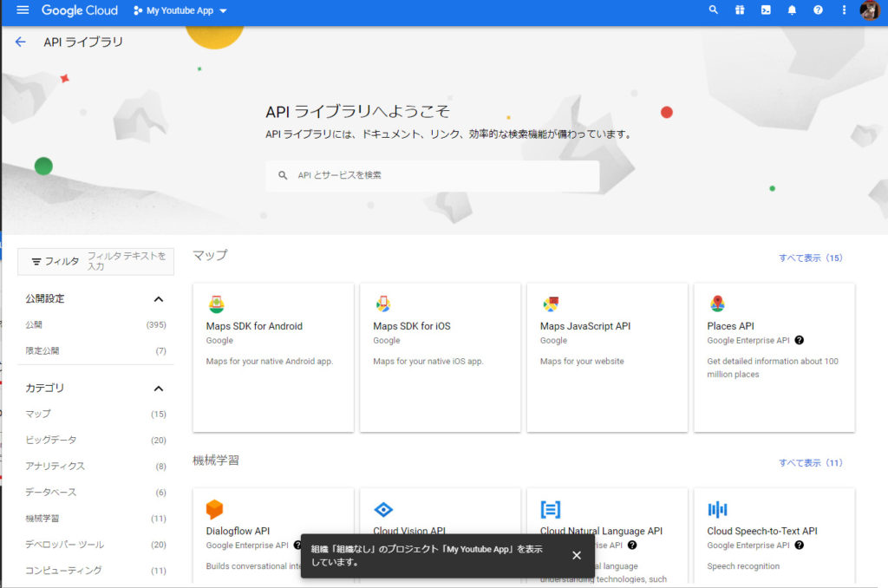This screenshot has height=588, width=888.
Task: Collapse the カテゴリ section
Action: point(159,389)
